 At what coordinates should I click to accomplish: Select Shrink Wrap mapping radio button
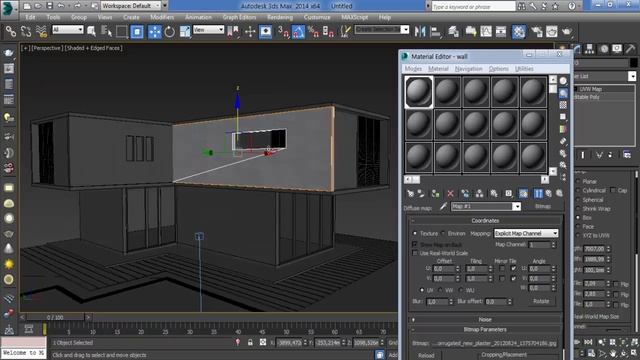point(578,209)
